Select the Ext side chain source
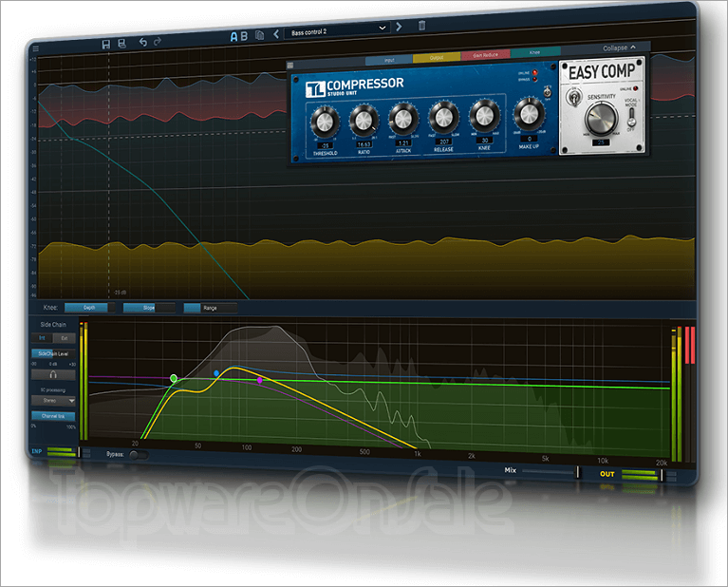This screenshot has height=587, width=728. point(65,338)
